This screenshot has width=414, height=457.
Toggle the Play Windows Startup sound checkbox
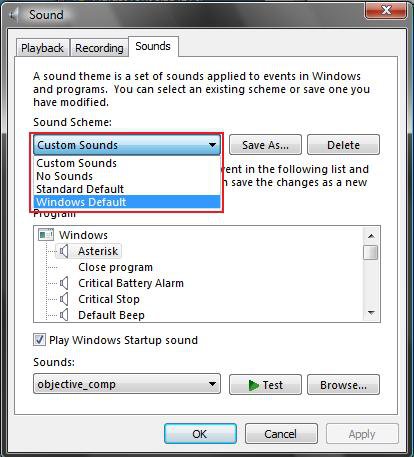tap(39, 340)
